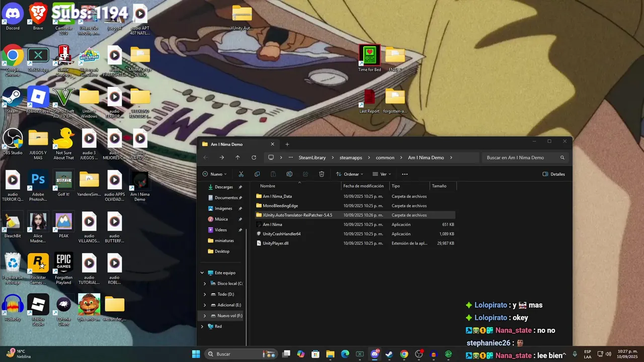Open the Epic Games Forgotten Playland shortcut
Image resolution: width=644 pixels, height=362 pixels.
63,269
